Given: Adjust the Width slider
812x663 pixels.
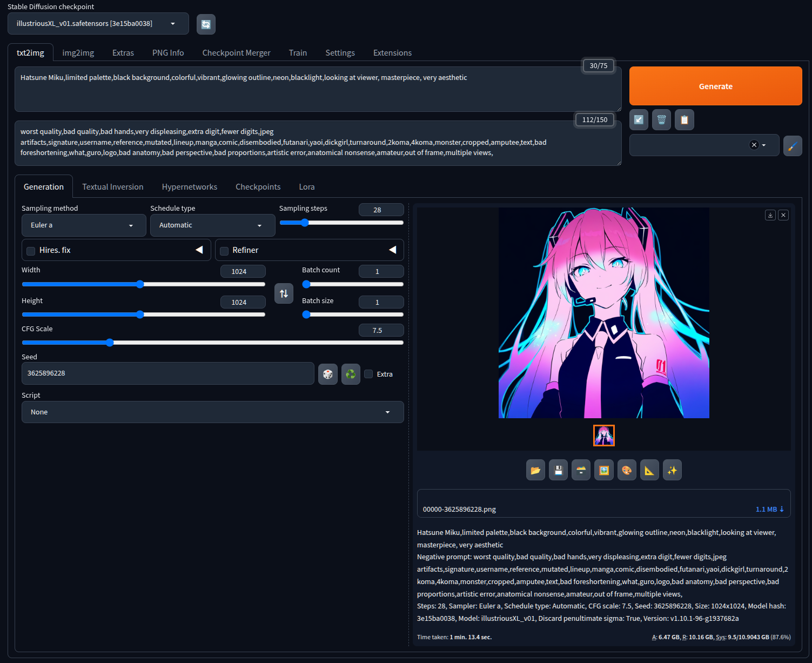Looking at the screenshot, I should pos(143,284).
